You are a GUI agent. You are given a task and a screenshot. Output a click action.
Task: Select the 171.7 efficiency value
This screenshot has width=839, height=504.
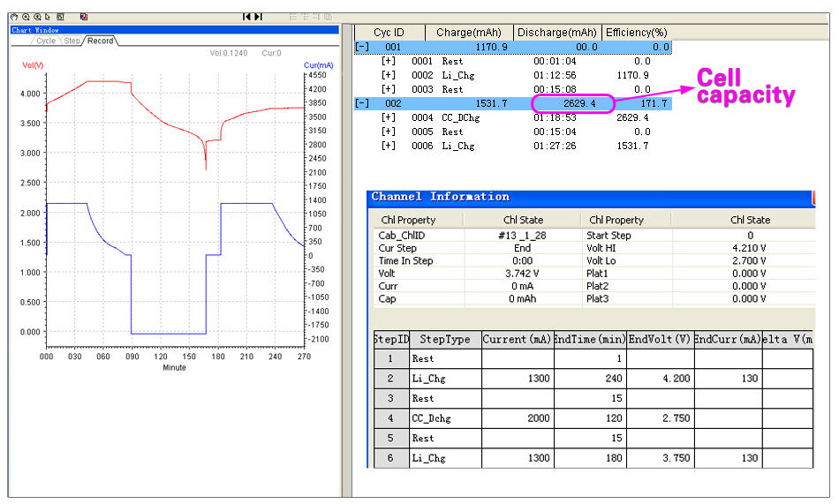[654, 103]
